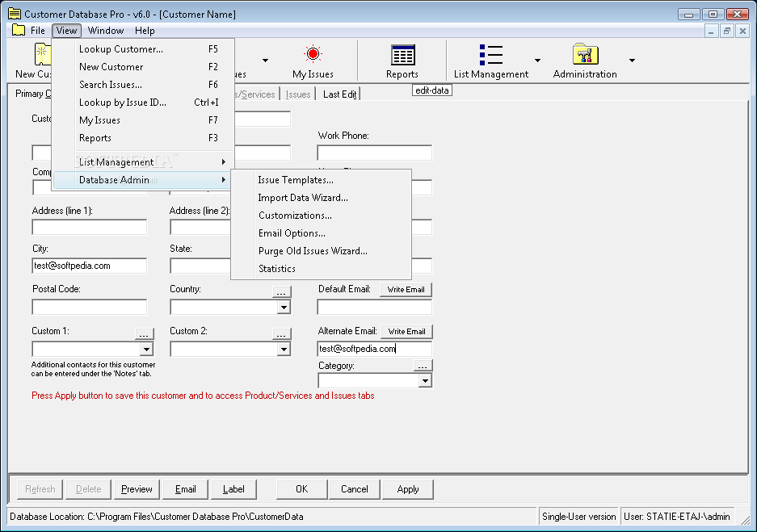Click Write Email beside Alternate Email
The height and width of the screenshot is (532, 757).
(406, 331)
